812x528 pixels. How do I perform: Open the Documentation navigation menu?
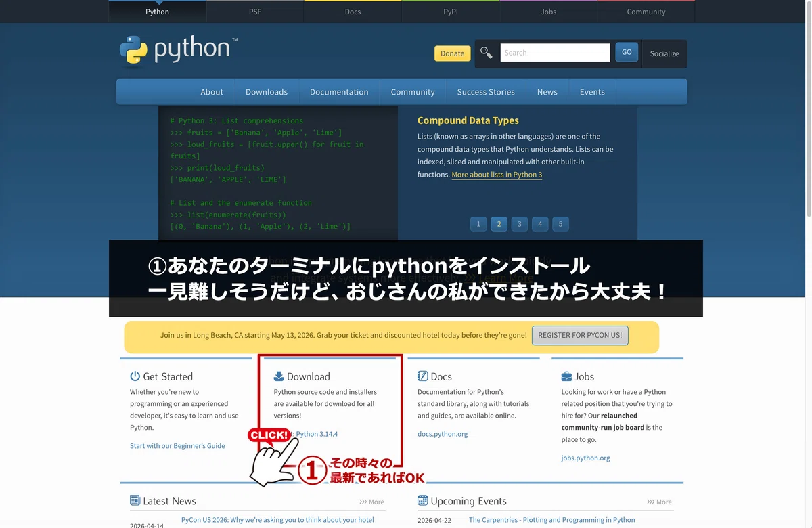click(x=339, y=92)
